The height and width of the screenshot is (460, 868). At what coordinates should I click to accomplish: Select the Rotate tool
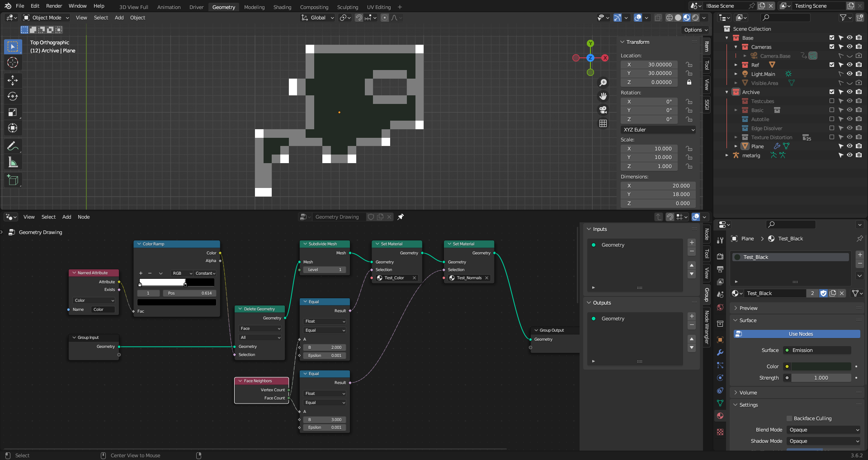13,96
